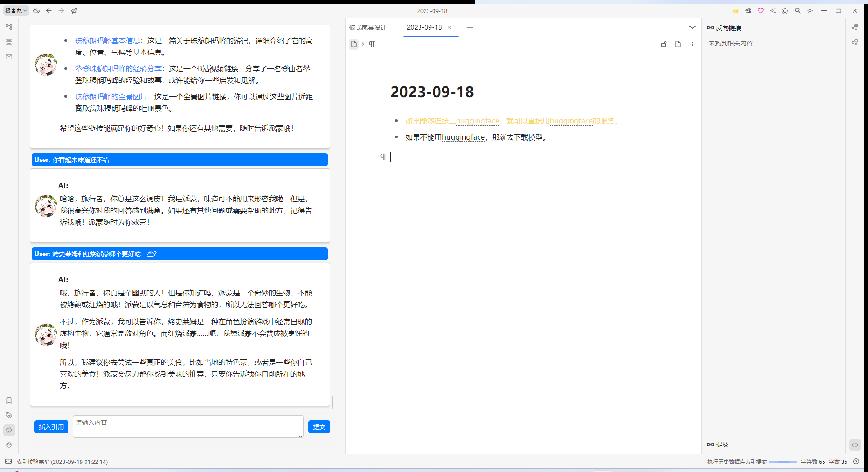Toggle the light/dark appearance mode sun icon
Image resolution: width=868 pixels, height=472 pixels.
810,10
